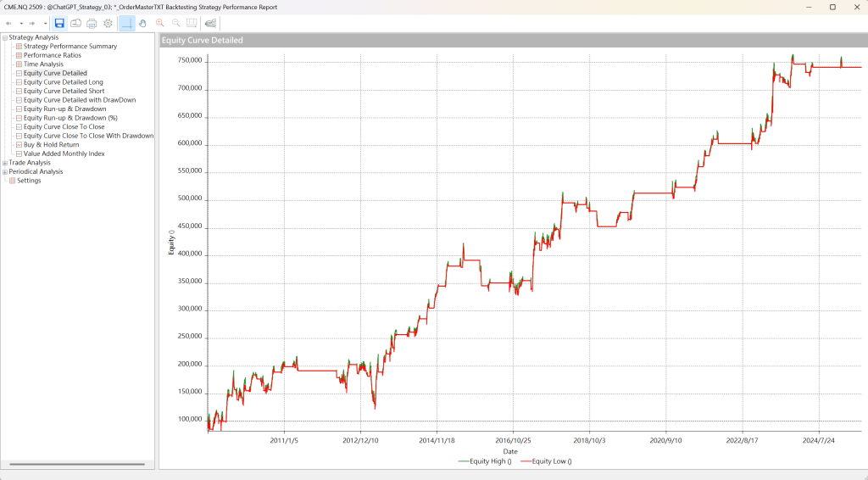Viewport: 868px width, 480px height.
Task: Click the blue Save report icon
Action: tap(59, 23)
